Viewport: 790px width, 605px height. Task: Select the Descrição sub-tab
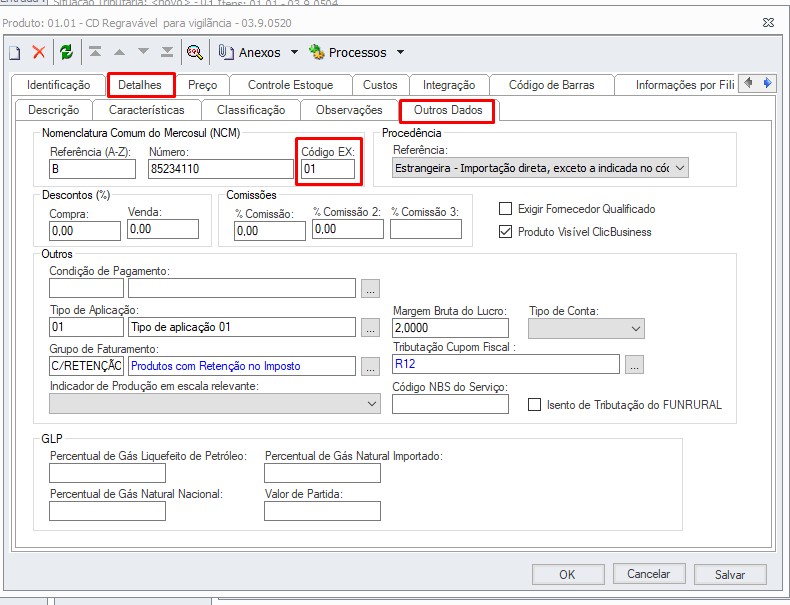click(x=53, y=110)
